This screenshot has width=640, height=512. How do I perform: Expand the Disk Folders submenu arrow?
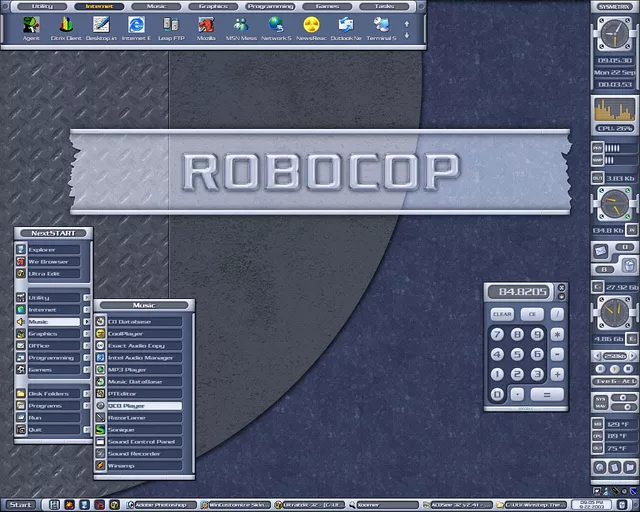pos(87,394)
